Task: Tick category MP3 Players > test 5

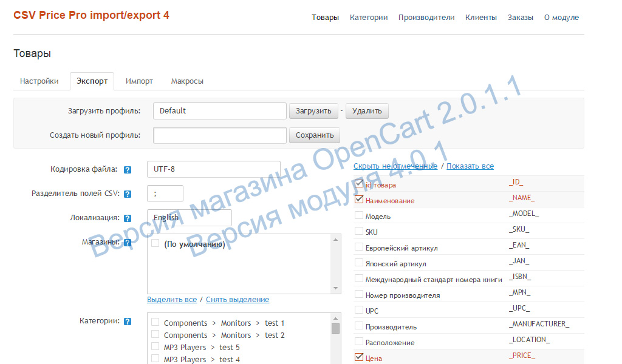Action: coord(155,346)
